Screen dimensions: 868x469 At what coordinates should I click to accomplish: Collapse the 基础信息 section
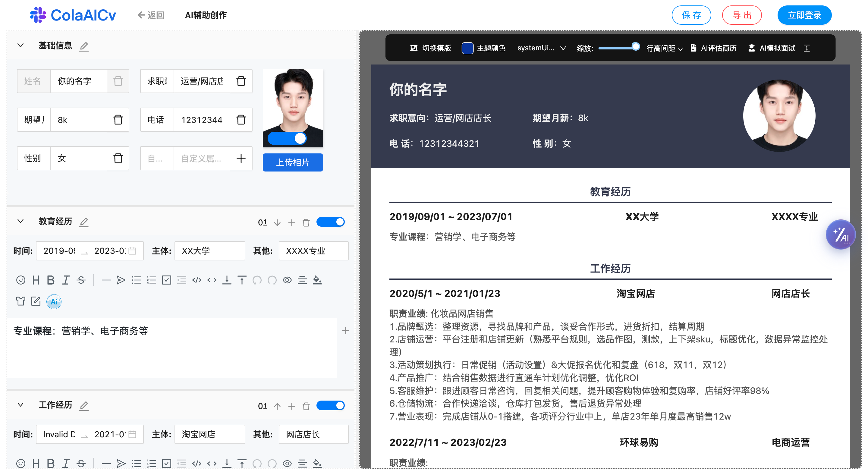point(20,46)
